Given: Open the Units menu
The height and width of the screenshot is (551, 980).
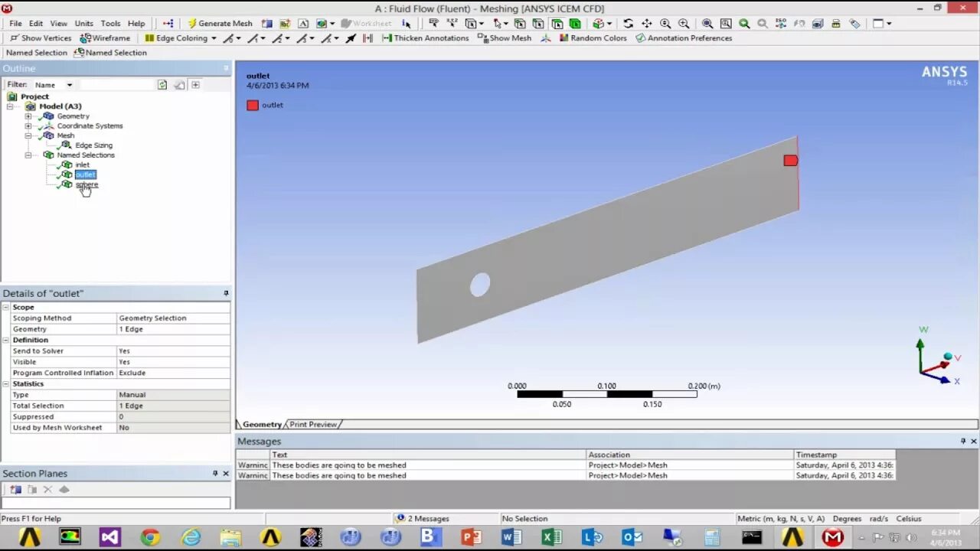Looking at the screenshot, I should click(x=83, y=23).
